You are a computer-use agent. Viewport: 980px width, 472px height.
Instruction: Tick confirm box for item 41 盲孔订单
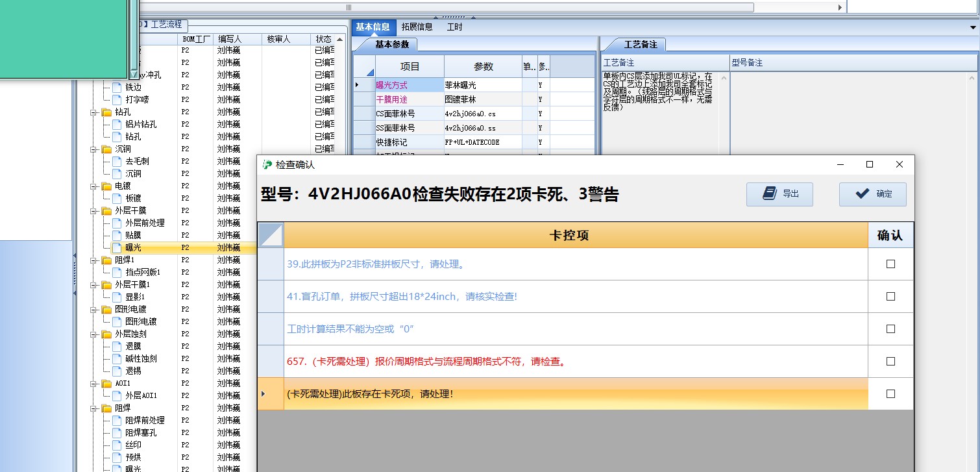tap(890, 296)
